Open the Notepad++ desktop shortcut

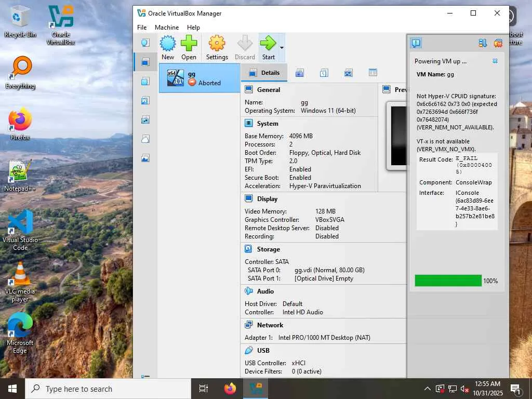click(x=20, y=176)
